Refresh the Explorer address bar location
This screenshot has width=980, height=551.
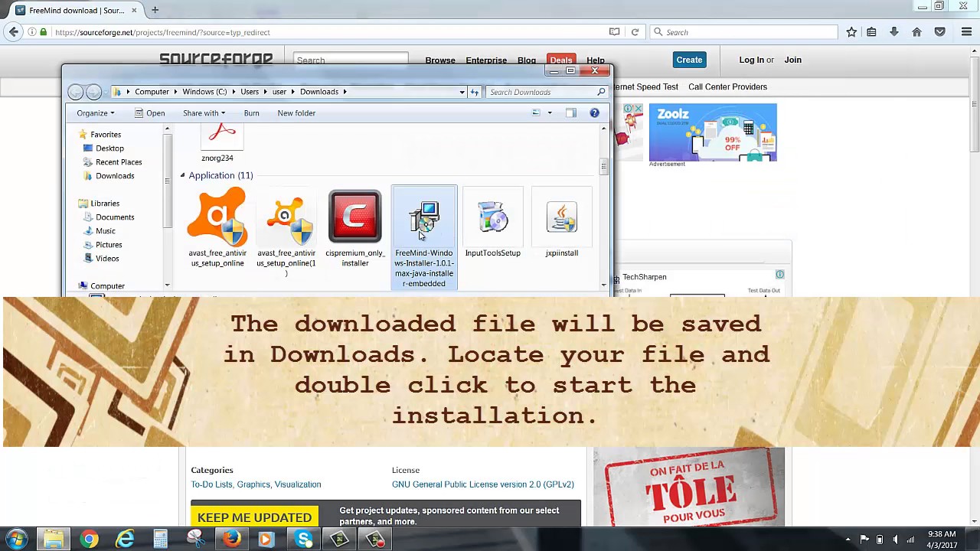[475, 92]
